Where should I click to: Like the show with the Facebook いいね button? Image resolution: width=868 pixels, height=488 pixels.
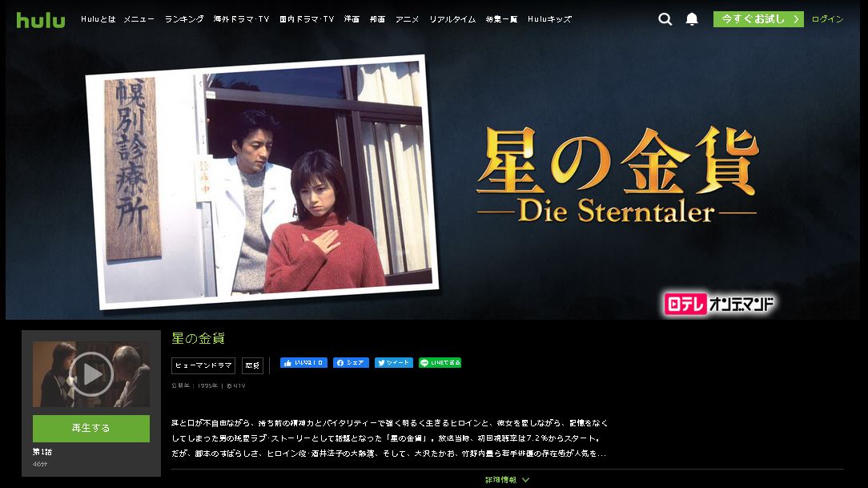coord(303,363)
